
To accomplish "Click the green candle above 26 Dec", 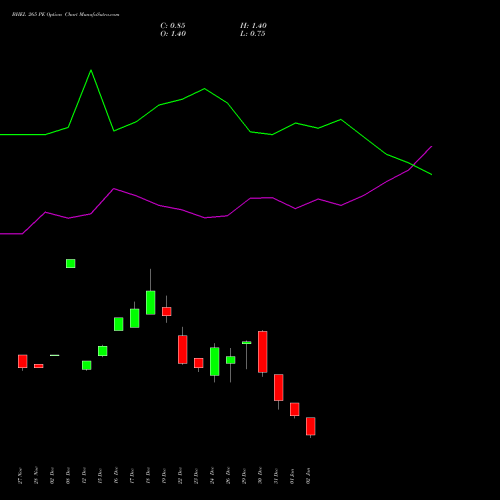I will pos(231,360).
